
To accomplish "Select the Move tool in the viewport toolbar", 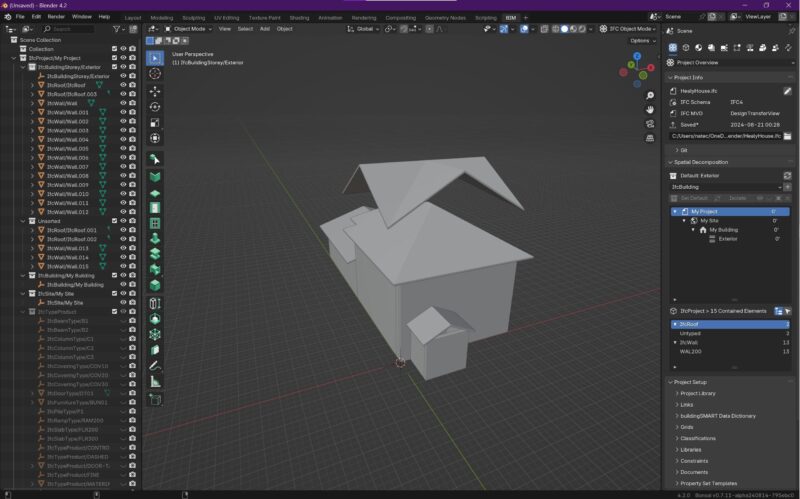I will point(155,91).
